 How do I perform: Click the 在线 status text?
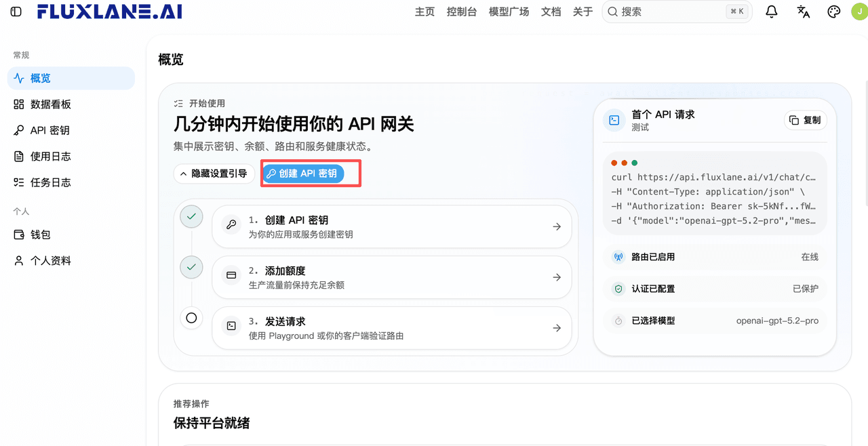tap(810, 257)
